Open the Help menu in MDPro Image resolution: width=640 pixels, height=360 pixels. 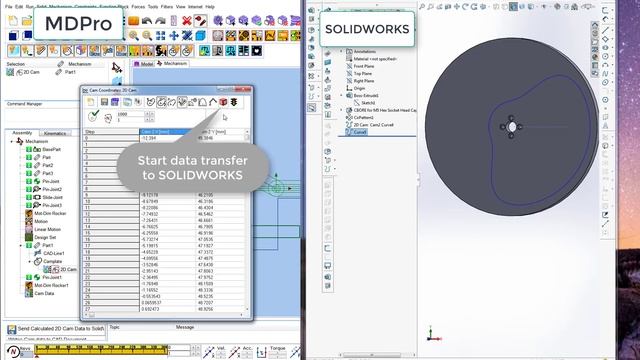[210, 7]
